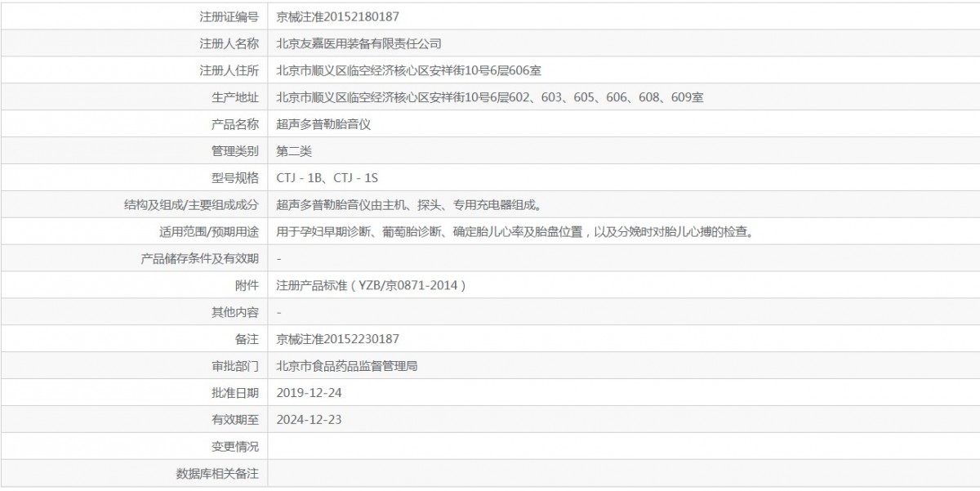
Task: Click the label 注册证编号
Action: pyautogui.click(x=229, y=16)
